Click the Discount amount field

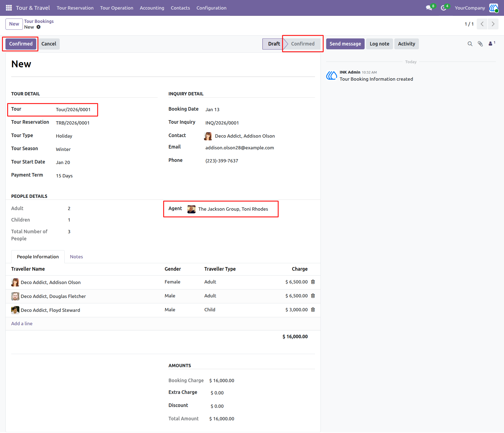[x=217, y=406]
